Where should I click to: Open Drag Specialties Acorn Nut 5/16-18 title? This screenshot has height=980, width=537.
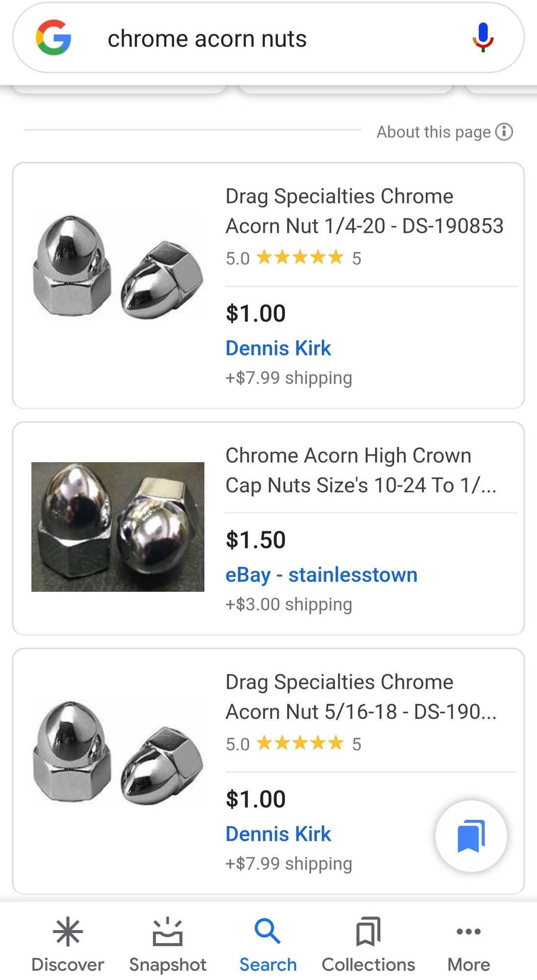click(x=361, y=697)
